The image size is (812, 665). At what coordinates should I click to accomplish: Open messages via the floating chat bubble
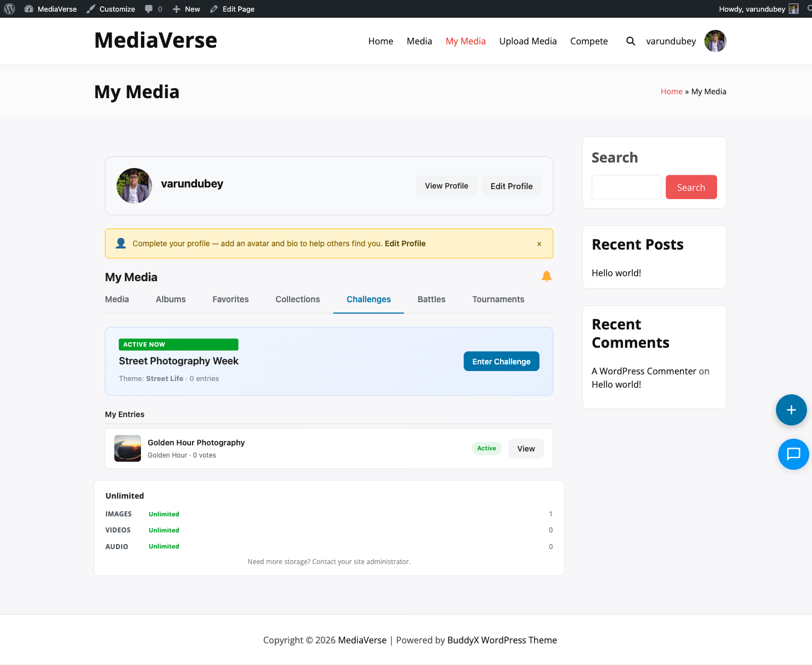pyautogui.click(x=793, y=454)
